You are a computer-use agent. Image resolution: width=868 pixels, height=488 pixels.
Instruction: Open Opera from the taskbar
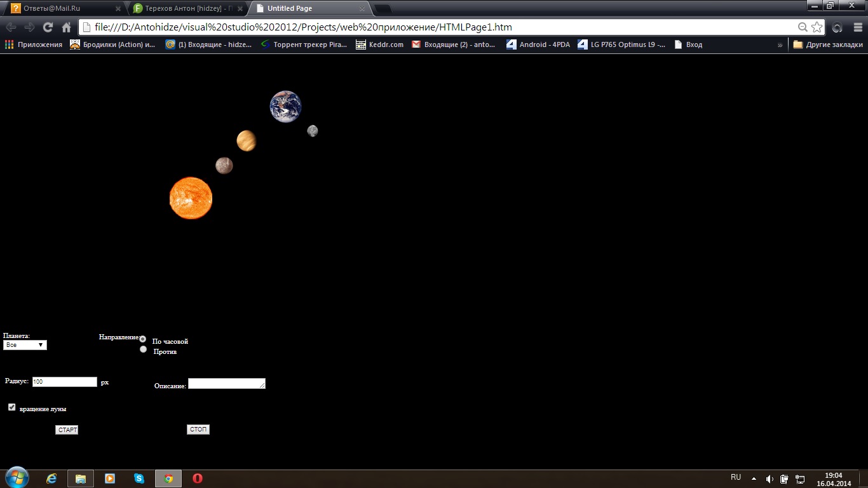198,478
